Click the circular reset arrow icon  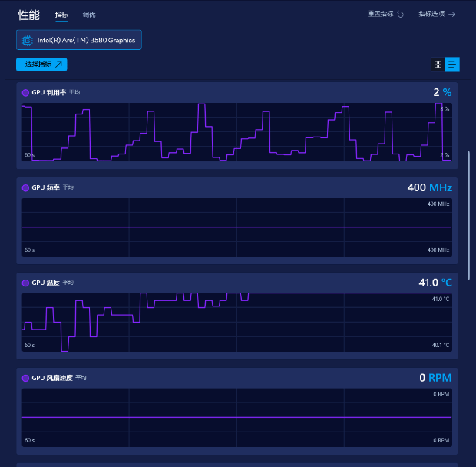pos(401,15)
